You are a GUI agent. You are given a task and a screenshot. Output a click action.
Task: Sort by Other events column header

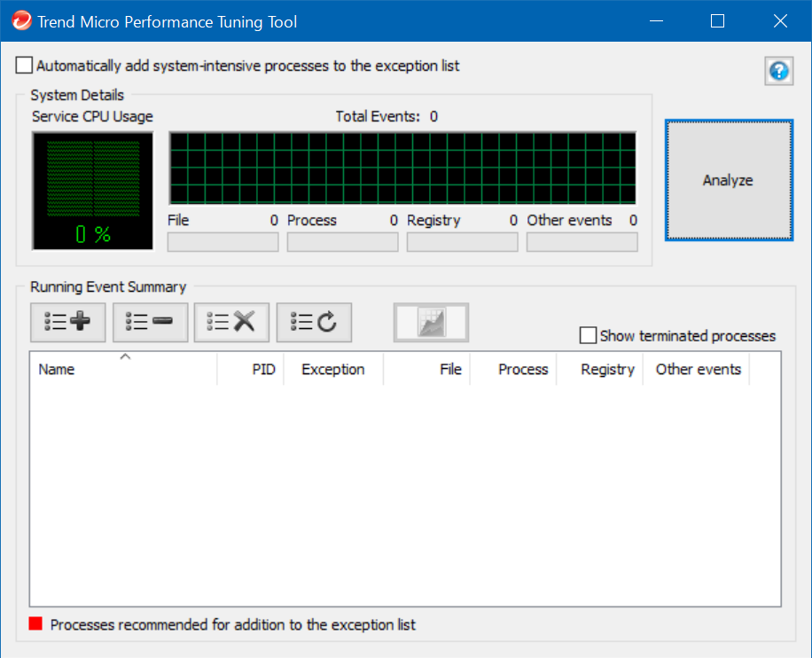tap(696, 370)
